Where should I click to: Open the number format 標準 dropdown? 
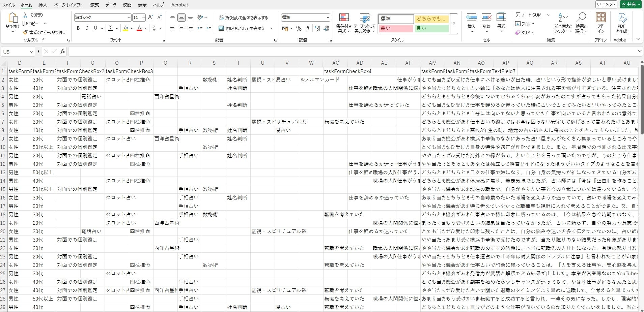[x=328, y=18]
